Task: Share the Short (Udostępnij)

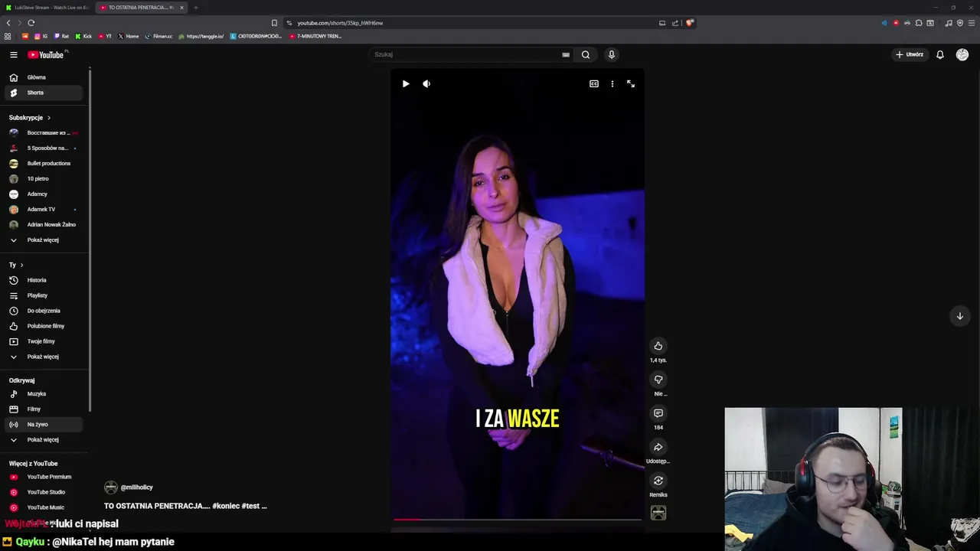Action: point(658,447)
